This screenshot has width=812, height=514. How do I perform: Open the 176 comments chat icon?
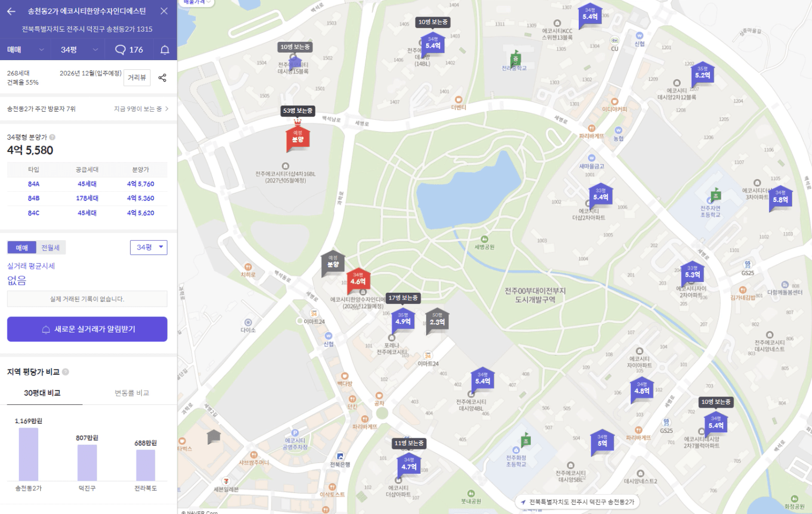click(x=129, y=49)
